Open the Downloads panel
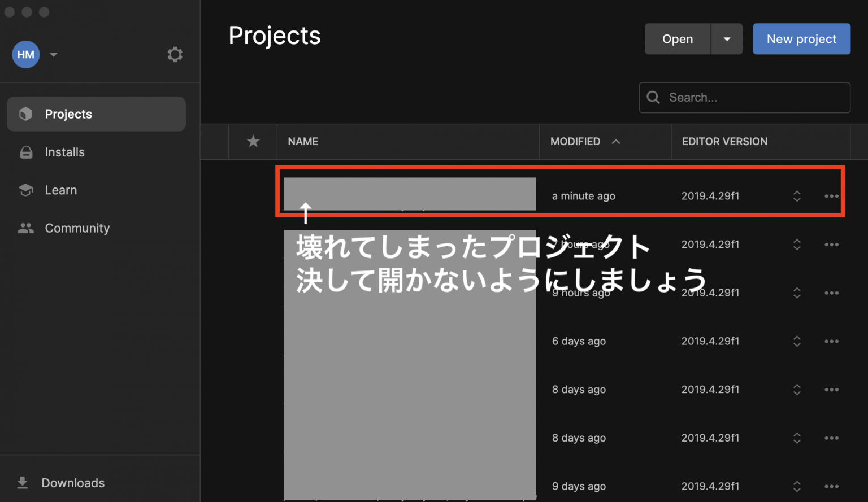 point(72,483)
